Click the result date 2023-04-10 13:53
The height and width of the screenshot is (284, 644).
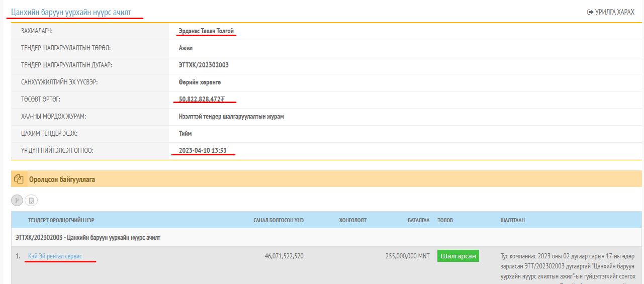point(203,150)
